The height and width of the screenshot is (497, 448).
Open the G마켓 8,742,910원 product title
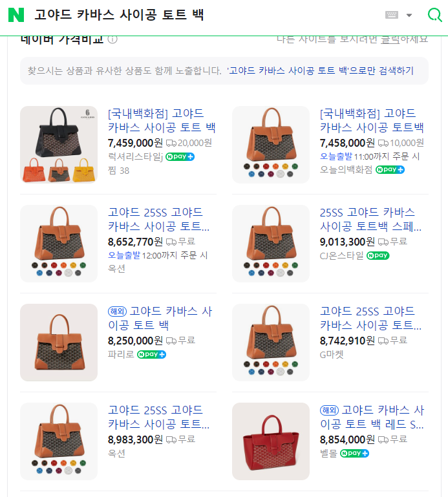pos(370,318)
